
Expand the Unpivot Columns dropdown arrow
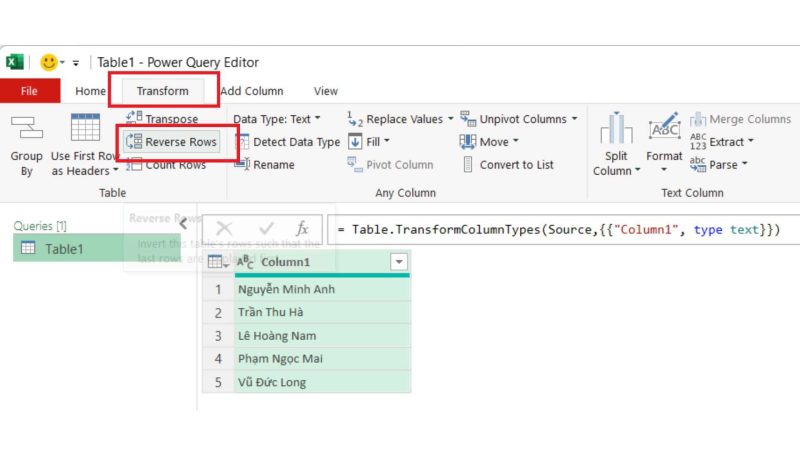click(x=574, y=118)
